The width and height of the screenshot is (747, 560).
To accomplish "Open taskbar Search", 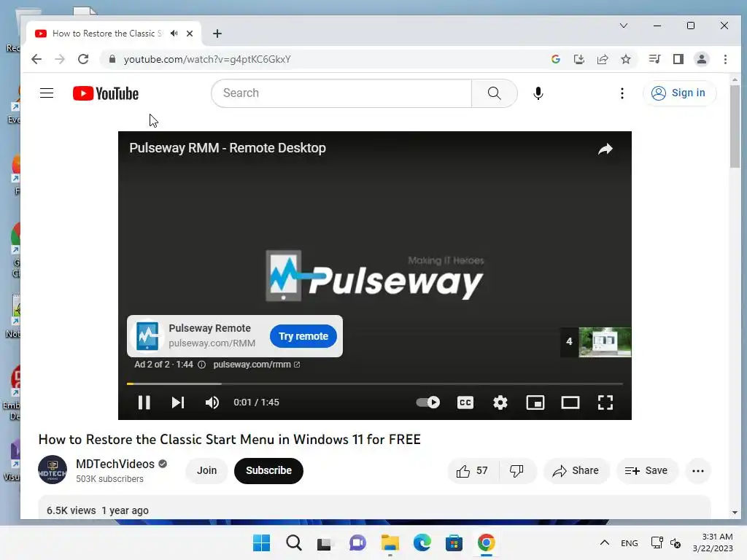I will [x=293, y=542].
